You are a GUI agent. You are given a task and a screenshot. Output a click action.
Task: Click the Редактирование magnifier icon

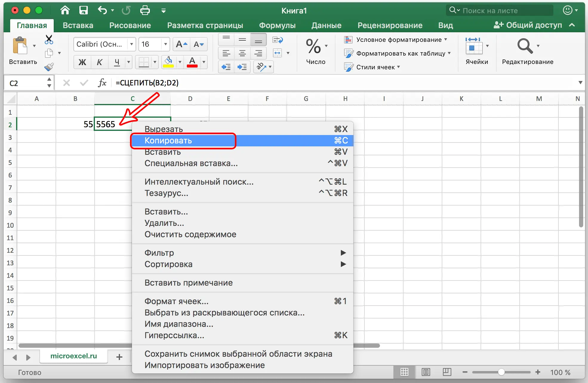525,46
